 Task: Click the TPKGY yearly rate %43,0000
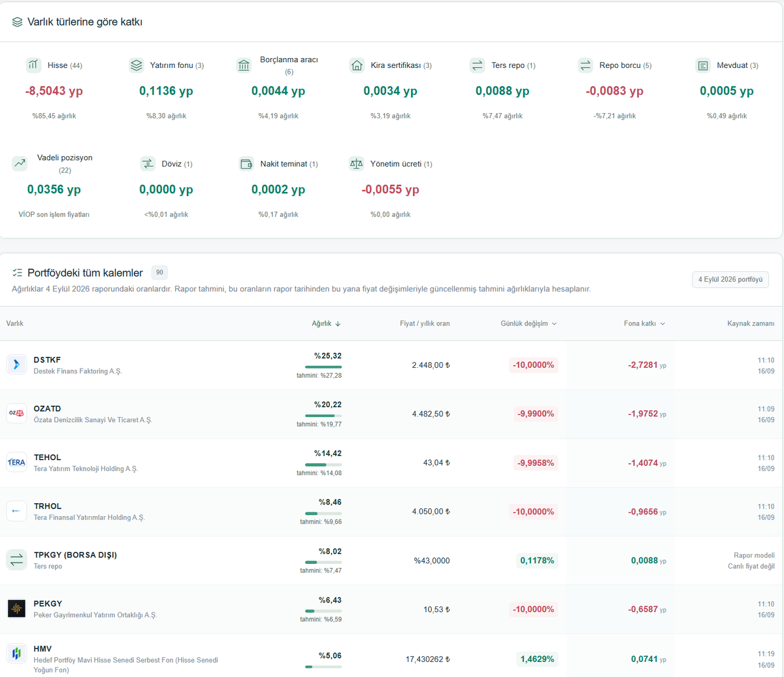click(x=432, y=561)
